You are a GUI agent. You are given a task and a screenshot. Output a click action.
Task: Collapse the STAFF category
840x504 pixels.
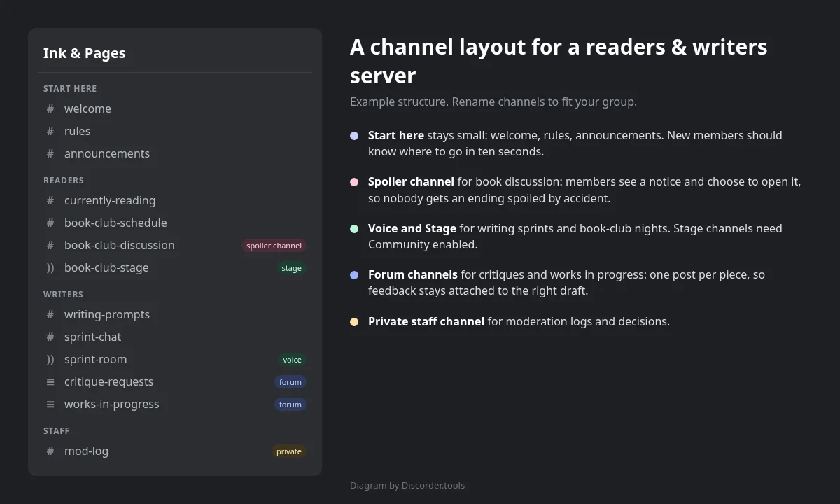point(56,431)
